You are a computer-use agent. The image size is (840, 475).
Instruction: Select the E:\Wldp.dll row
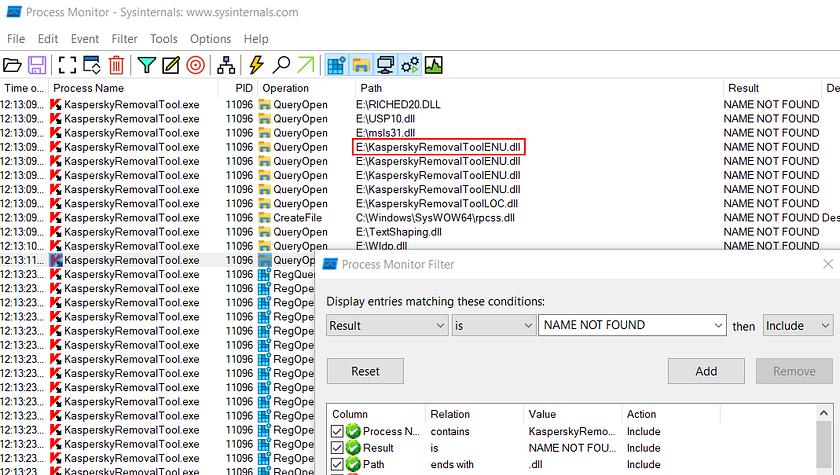click(x=381, y=246)
